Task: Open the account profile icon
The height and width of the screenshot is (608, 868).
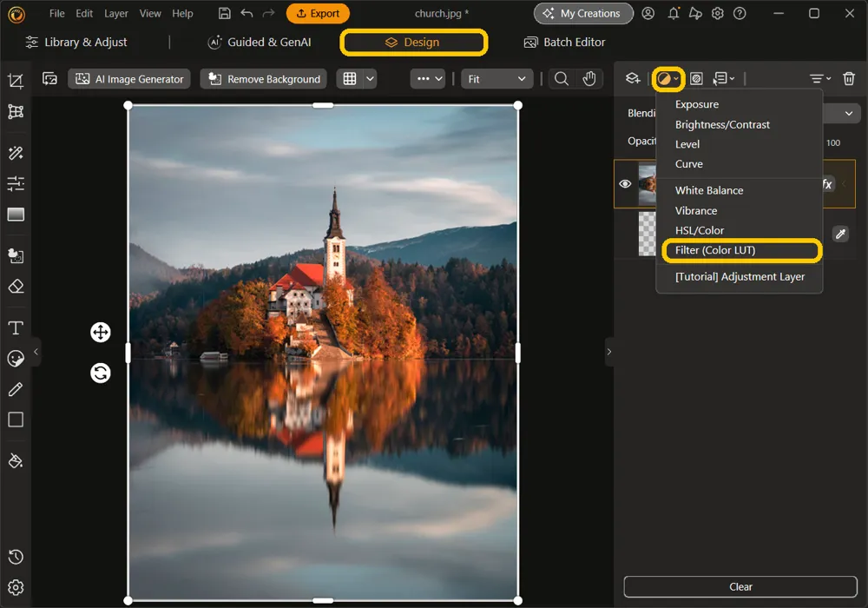Action: pyautogui.click(x=648, y=13)
